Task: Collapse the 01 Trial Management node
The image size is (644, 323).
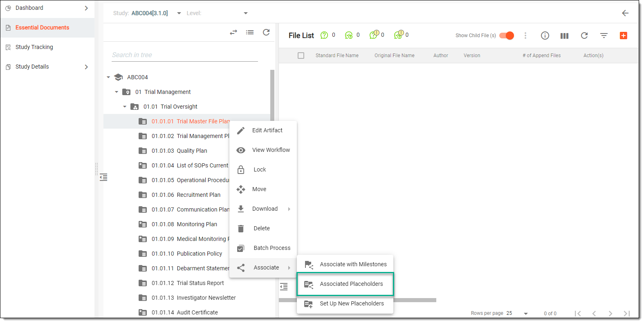Action: point(117,92)
